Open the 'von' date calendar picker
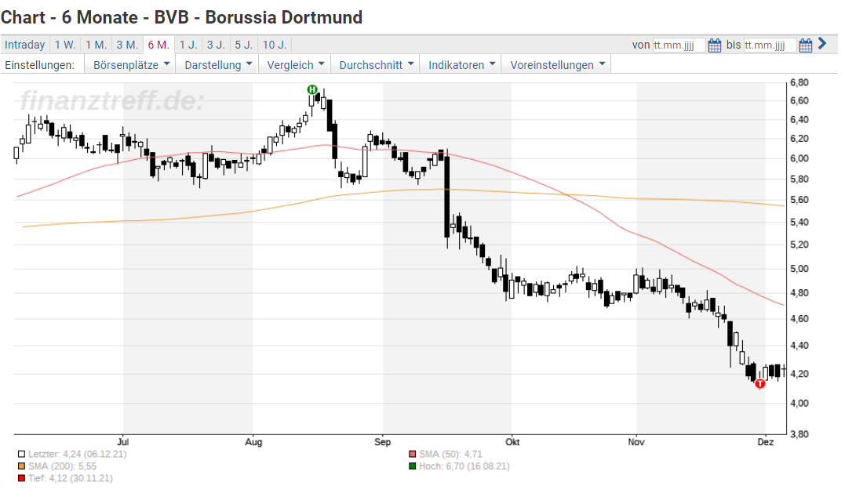This screenshot has width=845, height=504. pos(715,45)
